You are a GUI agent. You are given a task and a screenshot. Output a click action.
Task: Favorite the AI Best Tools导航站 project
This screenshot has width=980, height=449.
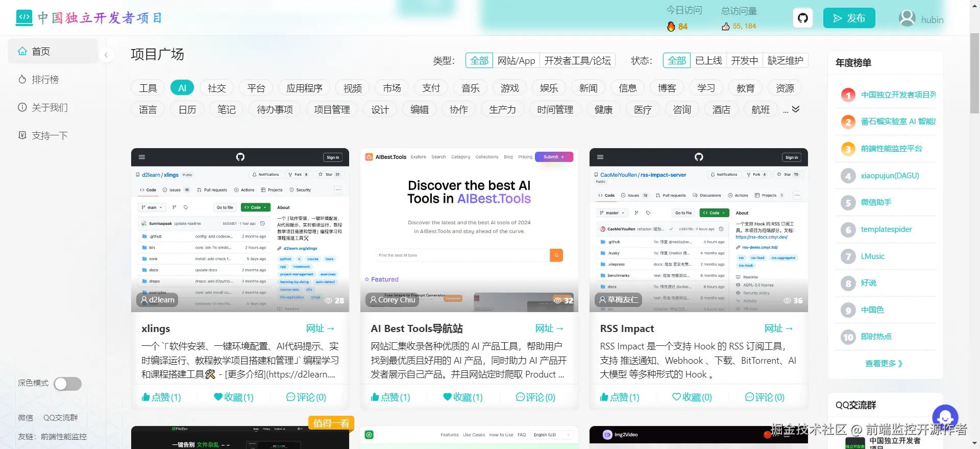pyautogui.click(x=463, y=397)
